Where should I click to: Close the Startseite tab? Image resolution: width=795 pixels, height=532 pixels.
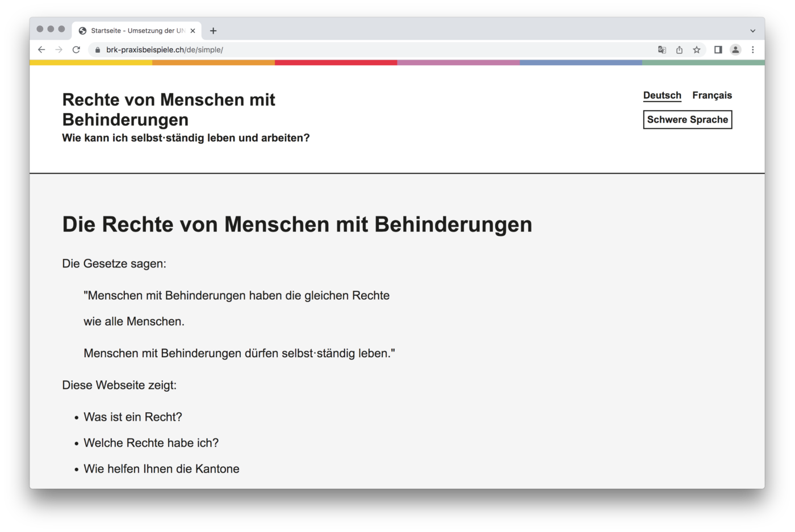pyautogui.click(x=193, y=31)
